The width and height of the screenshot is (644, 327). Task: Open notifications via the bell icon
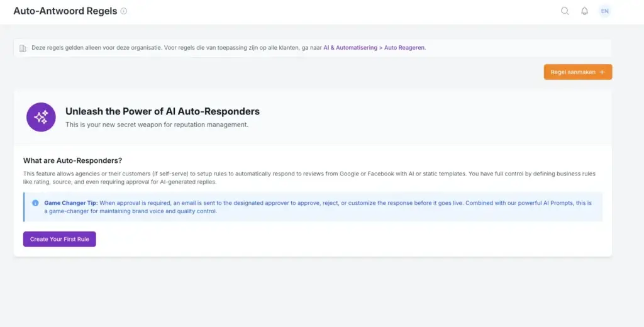[584, 11]
